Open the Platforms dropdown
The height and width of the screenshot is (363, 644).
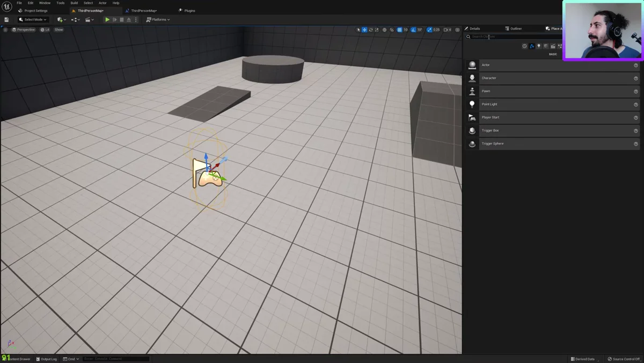point(158,19)
